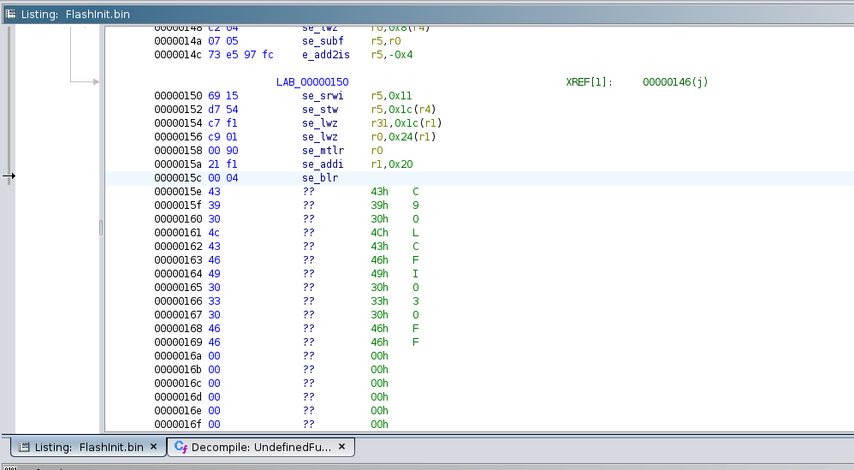Click address 0000015e
The width and height of the screenshot is (854, 470).
pos(178,192)
